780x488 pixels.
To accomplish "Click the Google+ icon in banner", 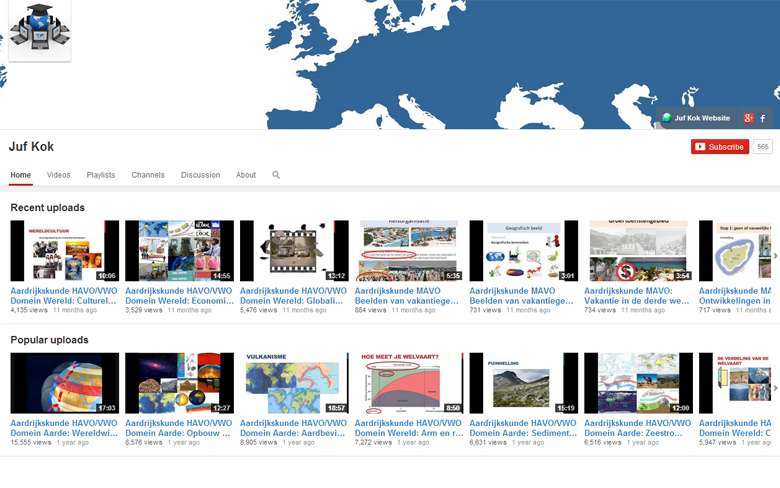I will [748, 118].
